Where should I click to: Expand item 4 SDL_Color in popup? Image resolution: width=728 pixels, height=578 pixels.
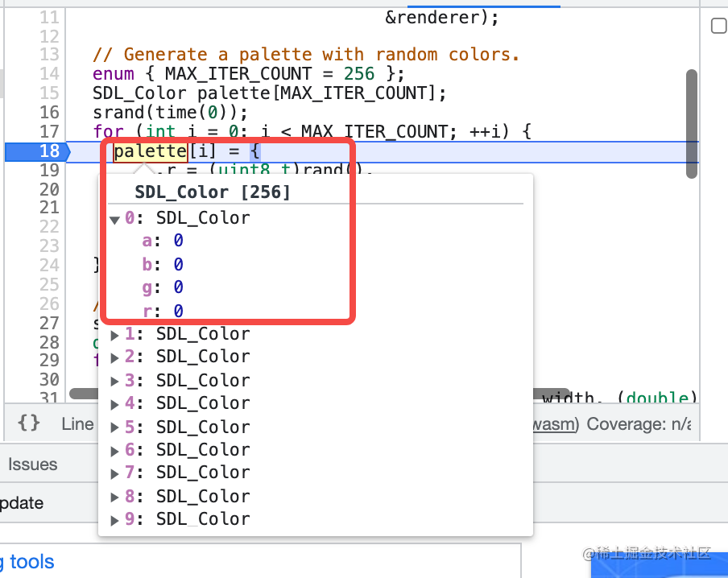(x=114, y=404)
